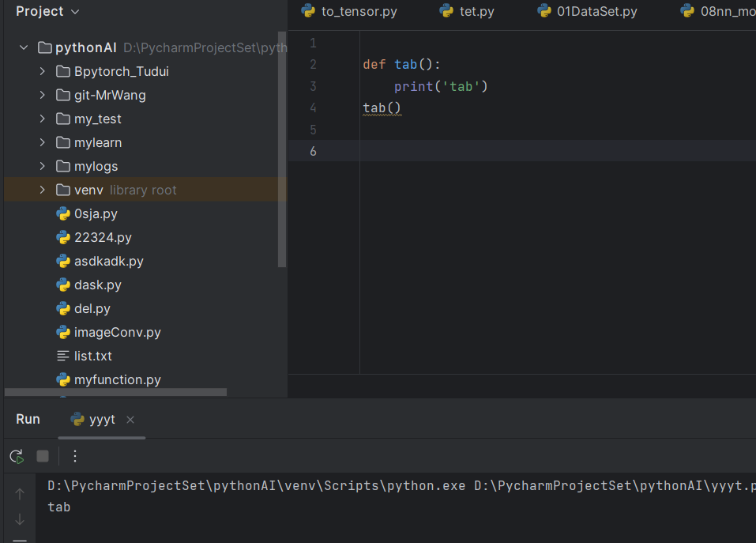Open the Project view dropdown

point(75,12)
